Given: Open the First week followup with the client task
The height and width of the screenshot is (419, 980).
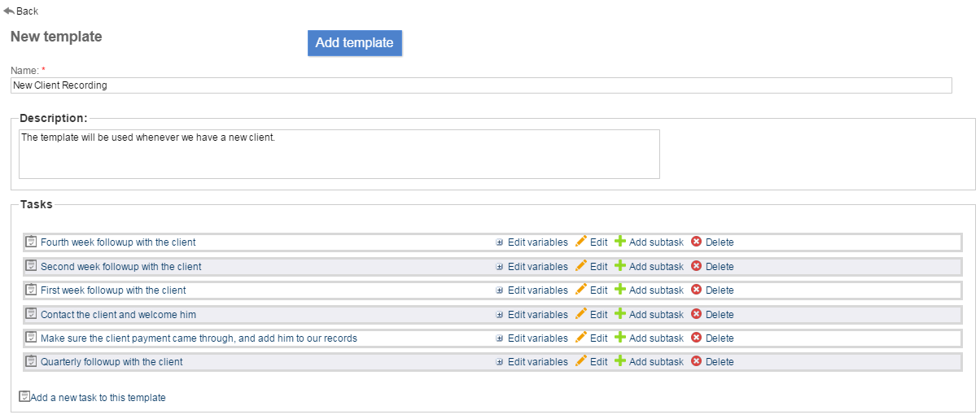Looking at the screenshot, I should [113, 290].
